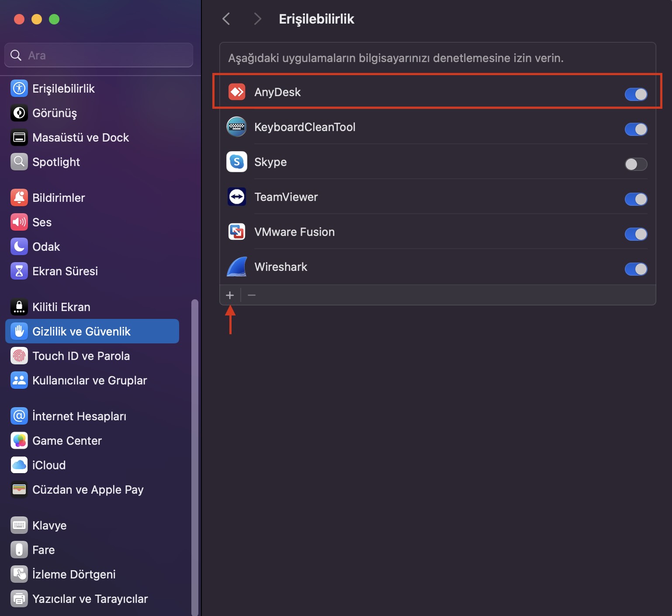The image size is (672, 616).
Task: Disable AnyDesk accessibility access
Action: click(x=636, y=94)
